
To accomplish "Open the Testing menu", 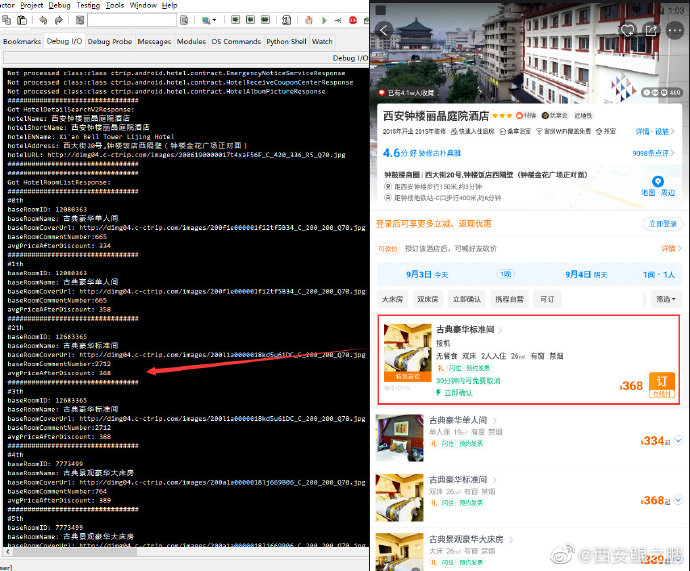I will click(x=88, y=5).
